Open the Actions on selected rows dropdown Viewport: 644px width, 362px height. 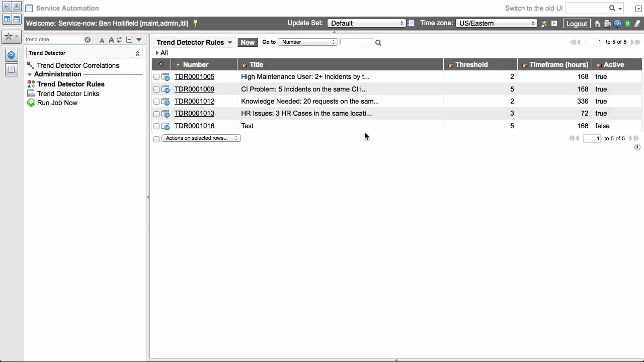[x=201, y=138]
